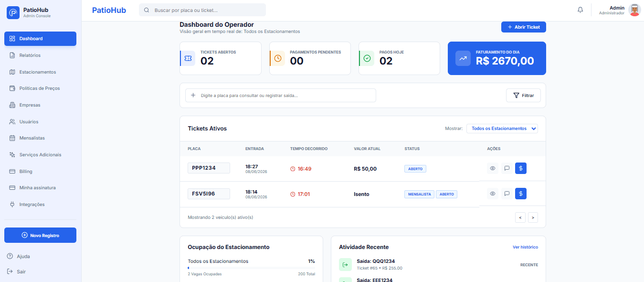Click elapsed time clock icon for 16:49
This screenshot has height=282, width=644.
(x=293, y=169)
